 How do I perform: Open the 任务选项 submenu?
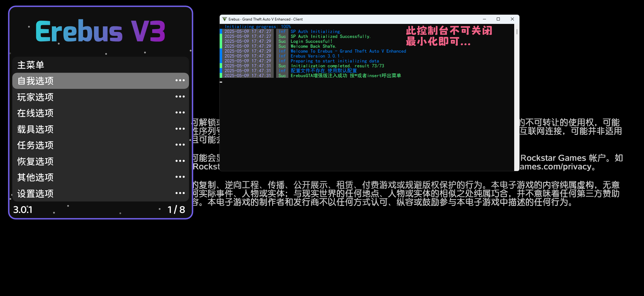pyautogui.click(x=36, y=145)
